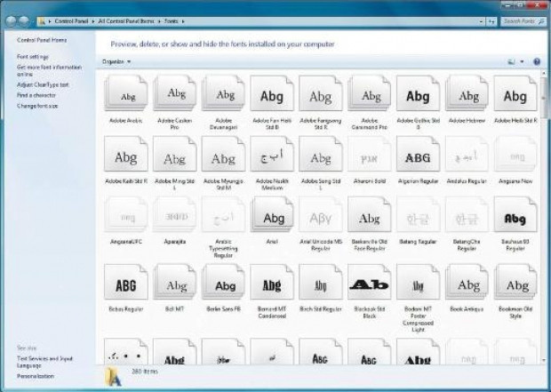Select the Angsana New font icon

[515, 154]
